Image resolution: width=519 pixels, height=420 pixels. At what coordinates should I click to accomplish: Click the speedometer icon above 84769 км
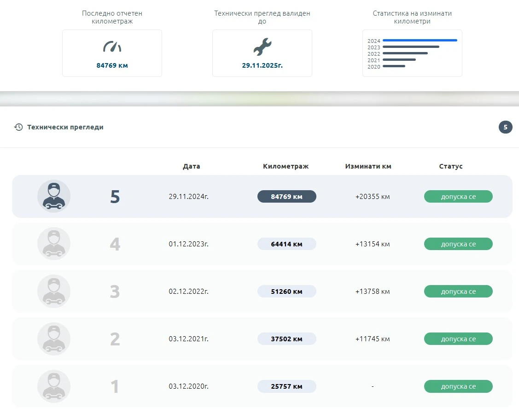tap(112, 47)
